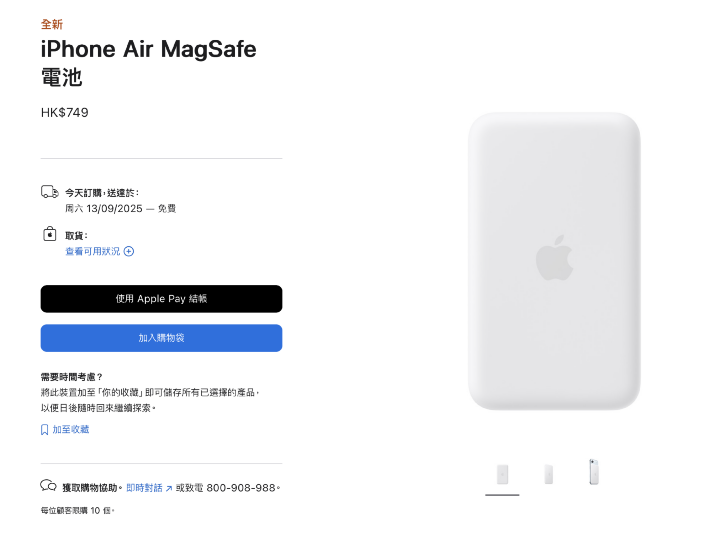Click the Apple store pickup bag icon
This screenshot has width=720, height=535.
(50, 234)
